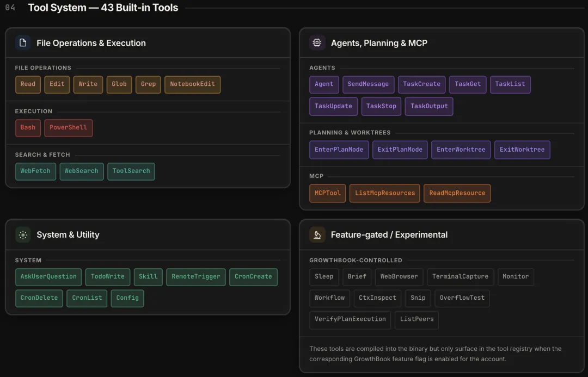This screenshot has height=377, width=588.
Task: Click the chip icon beside Agents, Planning & MCP
Action: [x=317, y=43]
